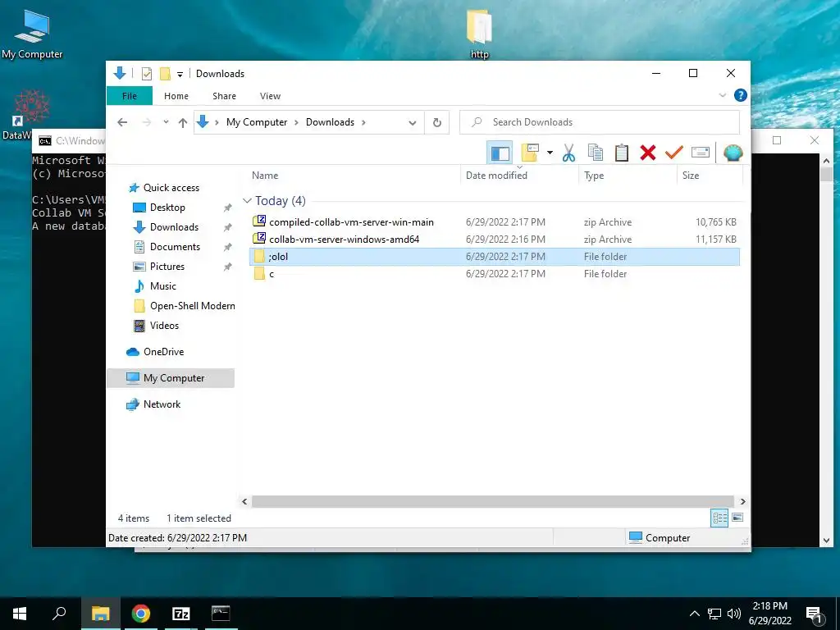This screenshot has height=630, width=840.
Task: Select Network in the navigation pane
Action: tap(162, 404)
